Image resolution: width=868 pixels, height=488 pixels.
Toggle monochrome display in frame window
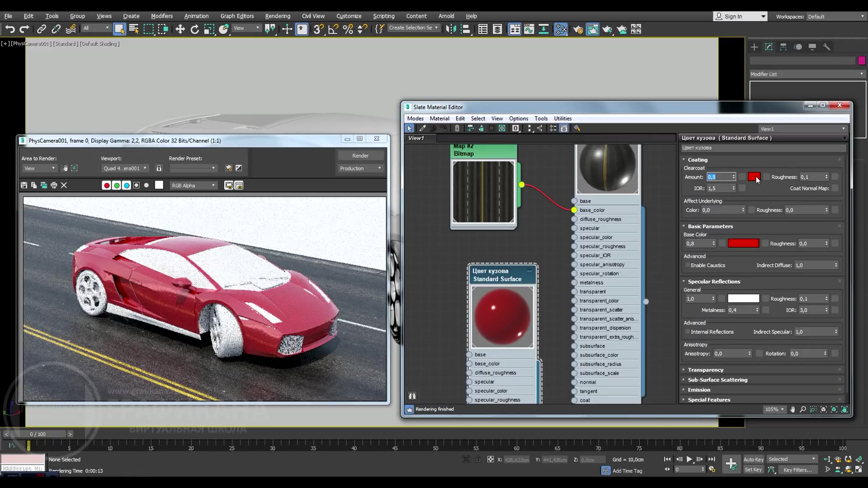tap(146, 185)
